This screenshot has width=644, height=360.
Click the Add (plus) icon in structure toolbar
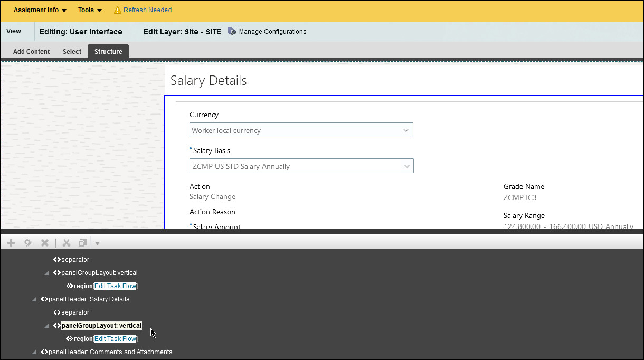[x=11, y=243]
